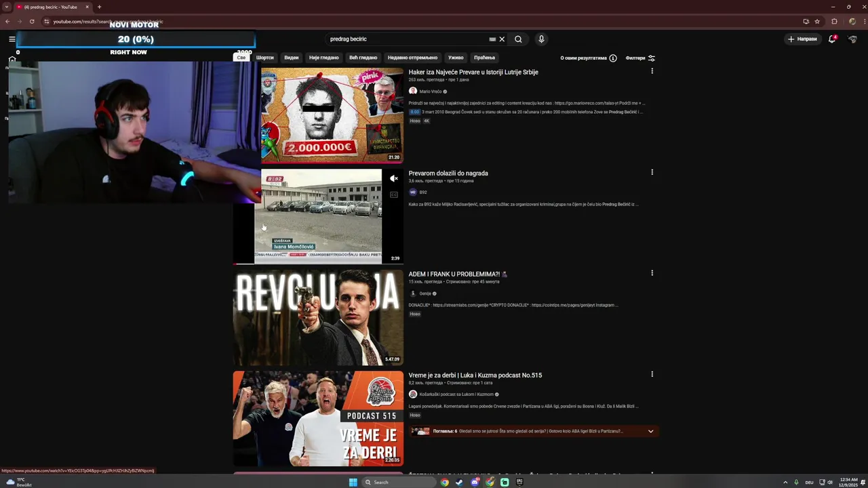Click the 'О овим резултатима' text link
This screenshot has height=488, width=868.
click(x=583, y=58)
